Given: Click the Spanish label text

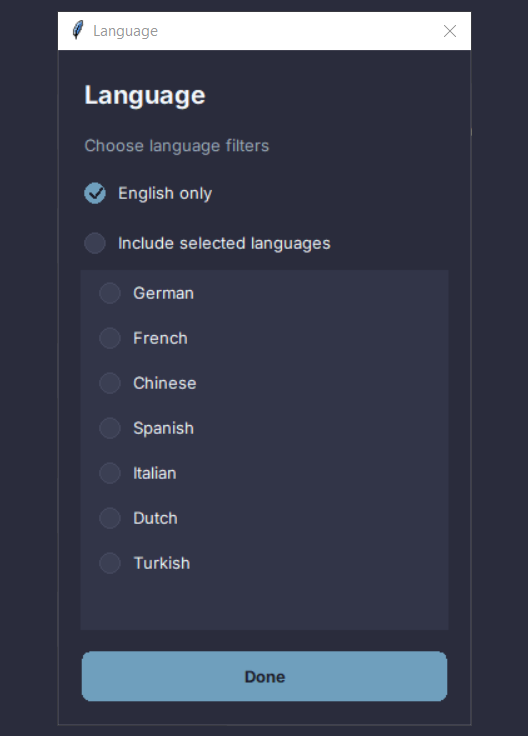Looking at the screenshot, I should [x=163, y=429].
